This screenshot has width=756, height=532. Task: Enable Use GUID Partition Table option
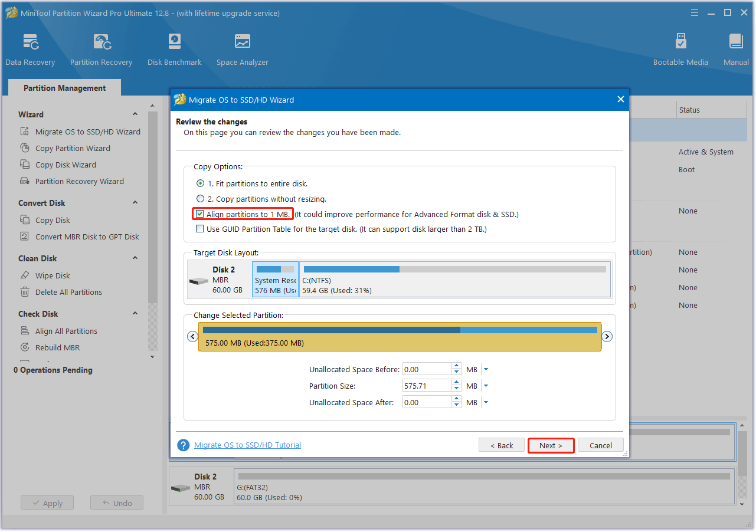pos(200,229)
